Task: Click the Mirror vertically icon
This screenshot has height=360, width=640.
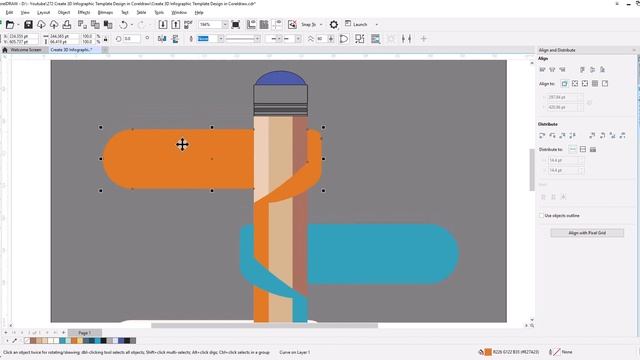Action: point(176,39)
